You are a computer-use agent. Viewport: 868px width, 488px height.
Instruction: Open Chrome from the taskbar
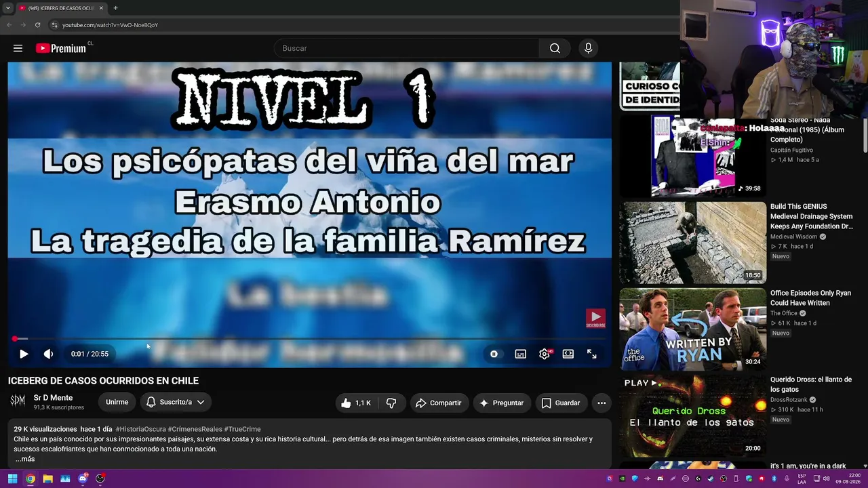click(x=31, y=479)
